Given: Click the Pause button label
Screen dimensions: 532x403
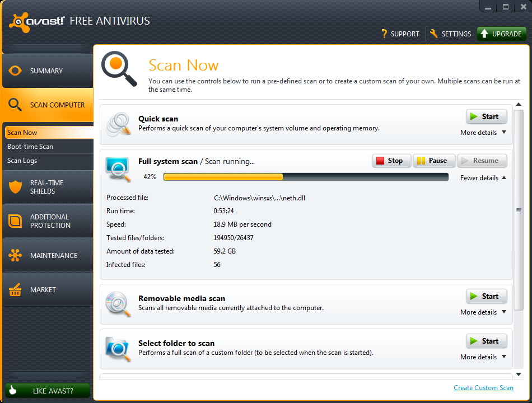Looking at the screenshot, I should coord(438,161).
